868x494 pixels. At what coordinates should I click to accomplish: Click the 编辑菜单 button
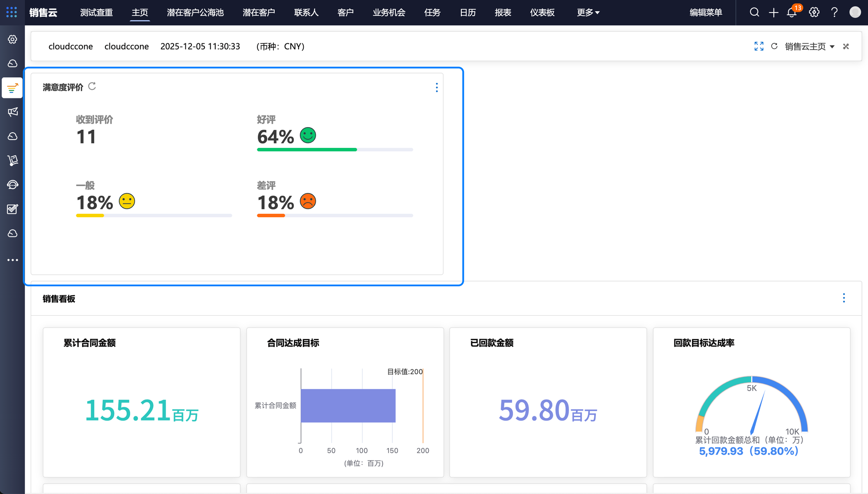pos(706,13)
